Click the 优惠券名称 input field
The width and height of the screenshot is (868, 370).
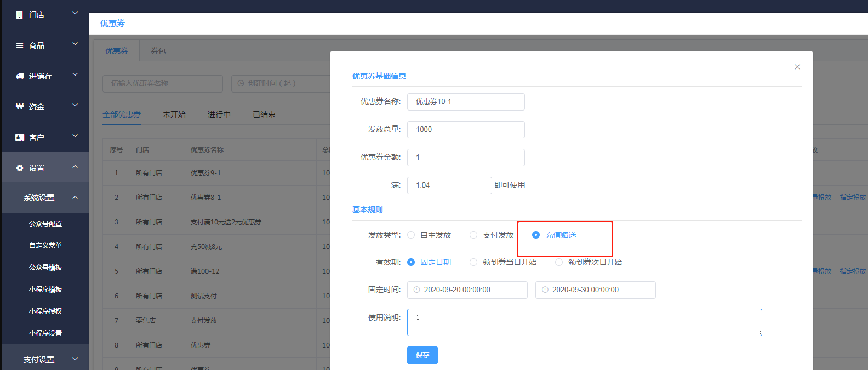click(x=466, y=102)
